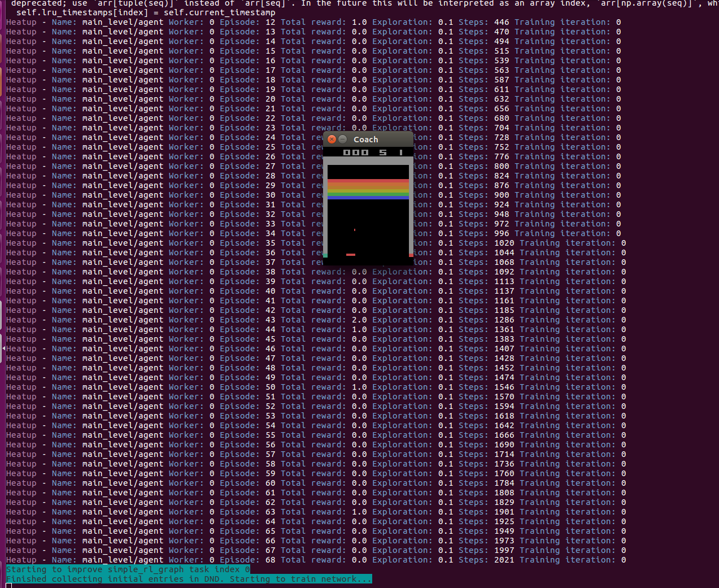Select 'Steps: 1901' value
Screen dimensions: 719x588
click(486, 512)
